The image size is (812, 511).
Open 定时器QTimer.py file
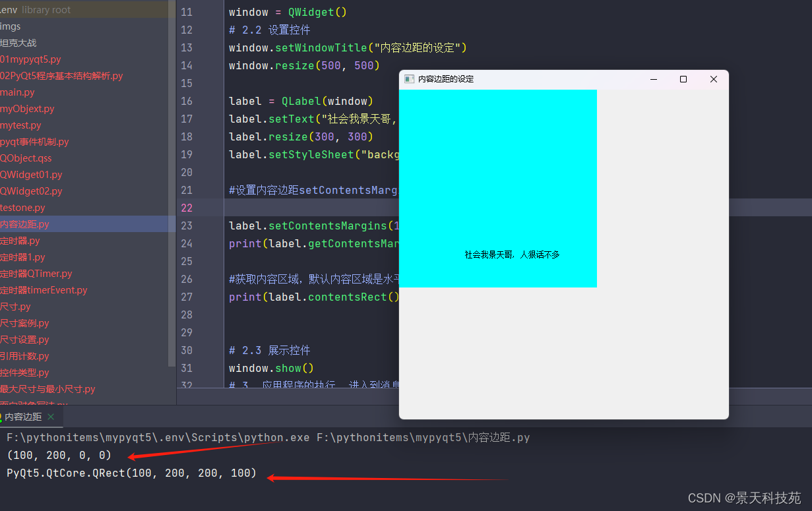coord(36,274)
